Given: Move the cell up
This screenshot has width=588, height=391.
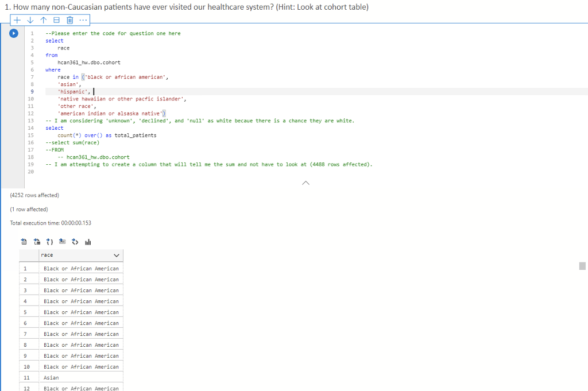Looking at the screenshot, I should [43, 20].
